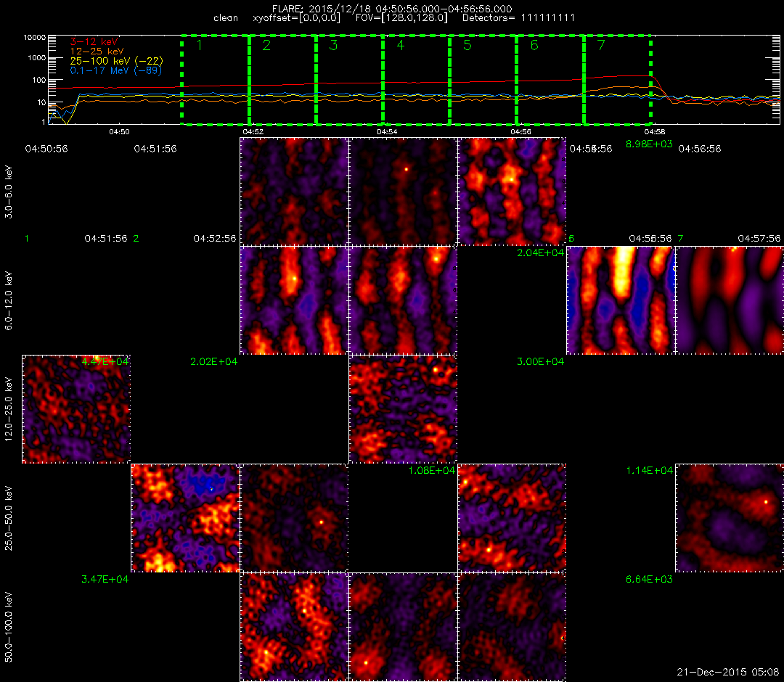Click the yellow '25-100 keV (-22)' legend entry
Viewport: 784px width, 682px height.
click(x=116, y=60)
